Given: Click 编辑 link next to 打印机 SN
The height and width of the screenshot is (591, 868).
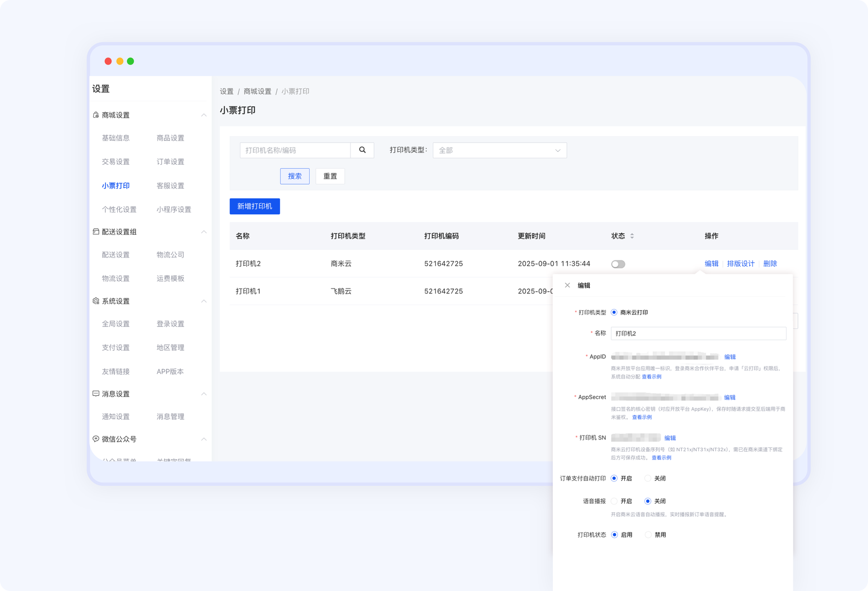Looking at the screenshot, I should coord(670,438).
